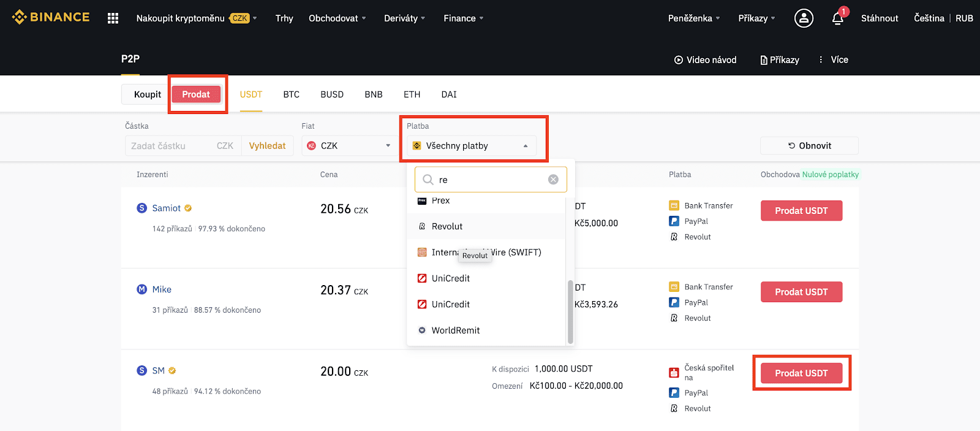Click Prodat USDT for Samiot
Viewport: 980px width, 431px height.
coord(801,211)
